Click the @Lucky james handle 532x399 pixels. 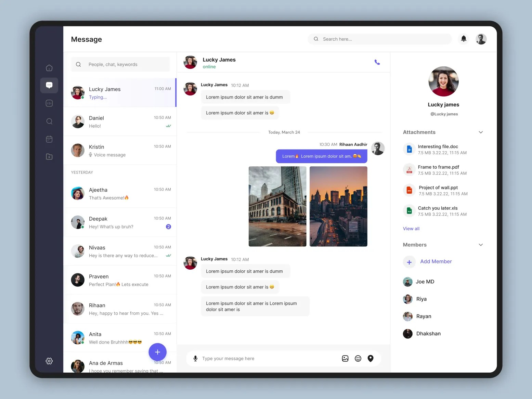pos(444,114)
